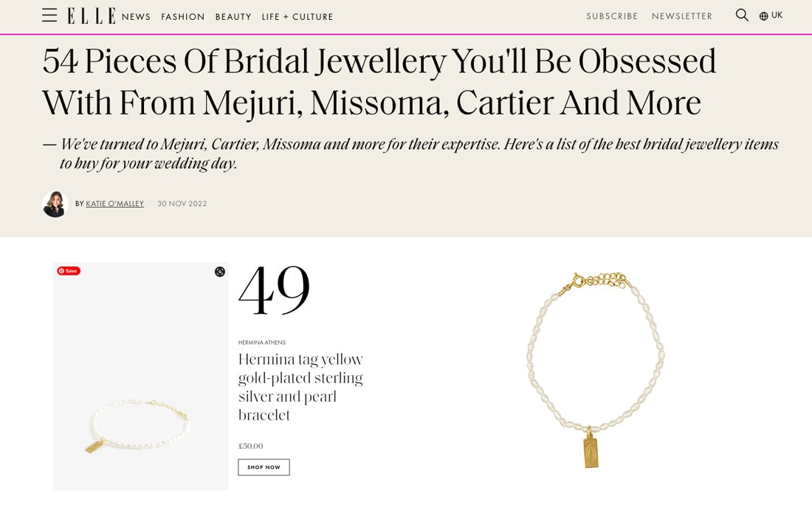Select the Beauty menu item
The height and width of the screenshot is (508, 812).
point(233,17)
